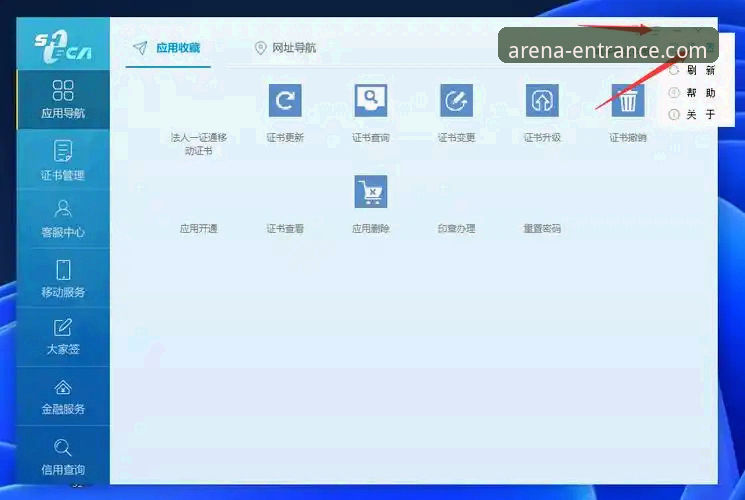Open 金融服务 in the sidebar
This screenshot has height=500, width=745.
(63, 396)
